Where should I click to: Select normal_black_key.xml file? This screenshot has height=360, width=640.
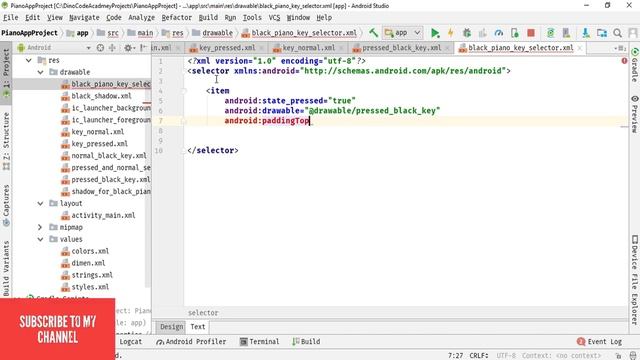109,156
